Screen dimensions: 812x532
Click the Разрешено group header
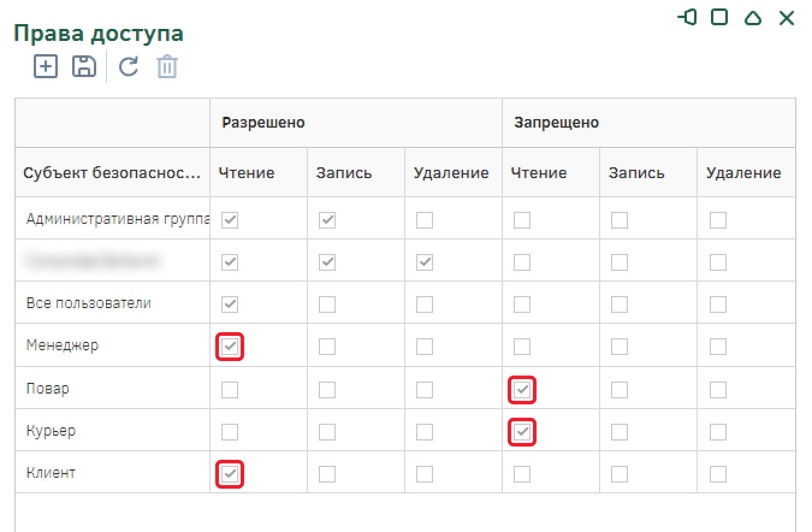click(263, 123)
